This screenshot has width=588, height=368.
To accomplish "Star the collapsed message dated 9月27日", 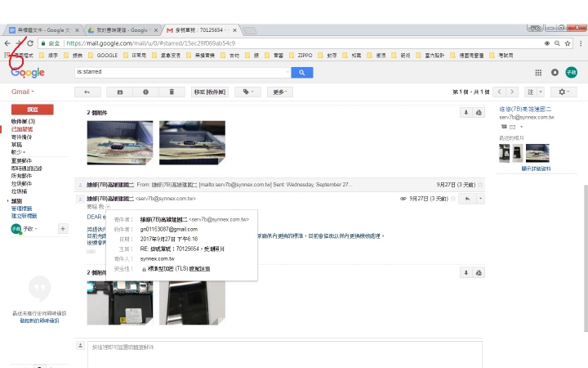I will click(x=480, y=185).
